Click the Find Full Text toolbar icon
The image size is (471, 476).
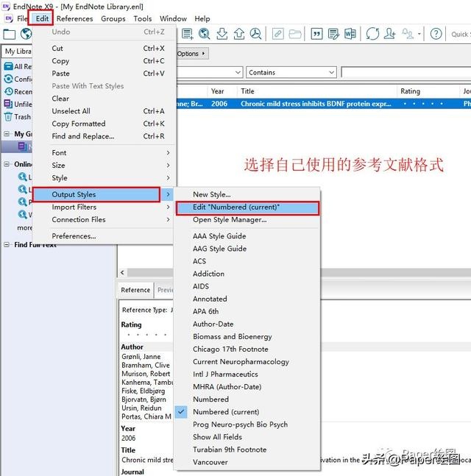pyautogui.click(x=255, y=34)
